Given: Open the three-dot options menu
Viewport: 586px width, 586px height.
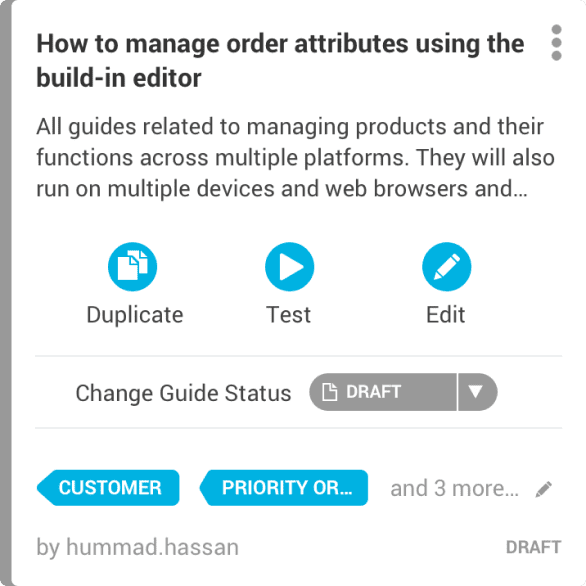Looking at the screenshot, I should click(x=556, y=43).
